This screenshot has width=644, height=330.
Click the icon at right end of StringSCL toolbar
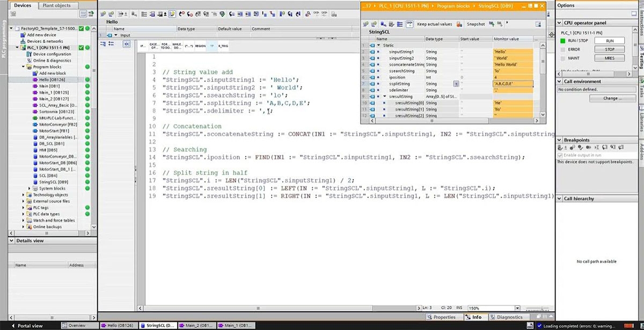pos(538,24)
